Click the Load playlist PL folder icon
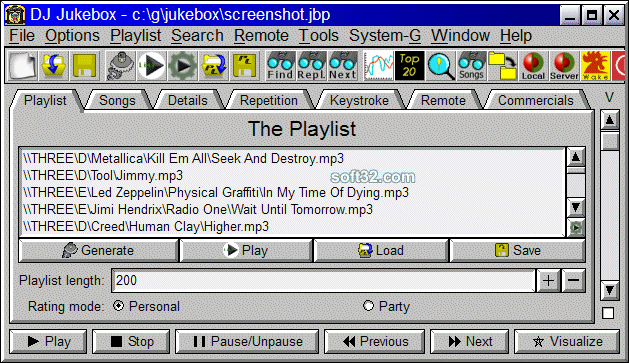Image resolution: width=629 pixels, height=363 pixels. pos(213,65)
